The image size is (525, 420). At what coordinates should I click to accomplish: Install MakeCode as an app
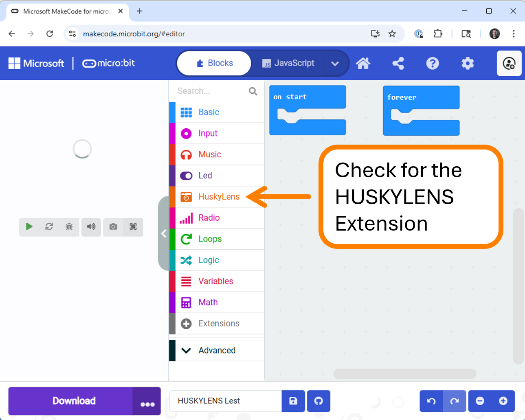point(375,34)
